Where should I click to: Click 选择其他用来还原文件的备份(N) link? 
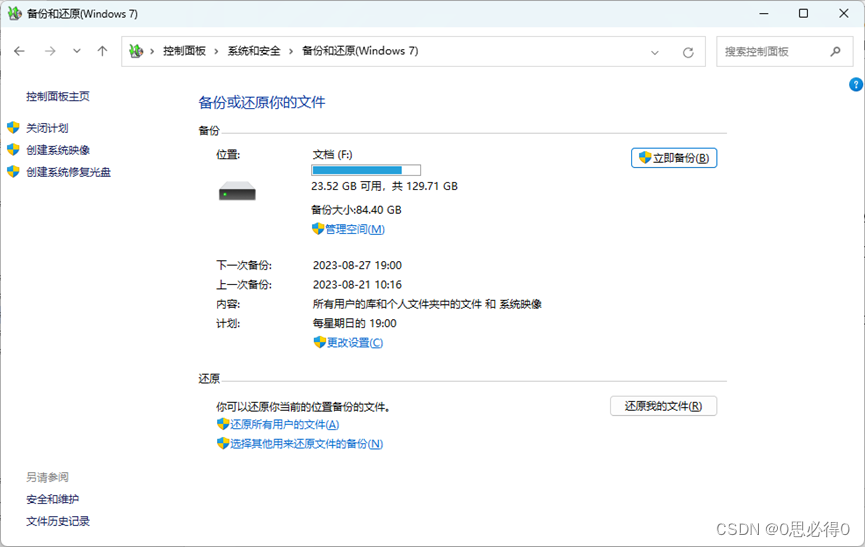[x=306, y=444]
